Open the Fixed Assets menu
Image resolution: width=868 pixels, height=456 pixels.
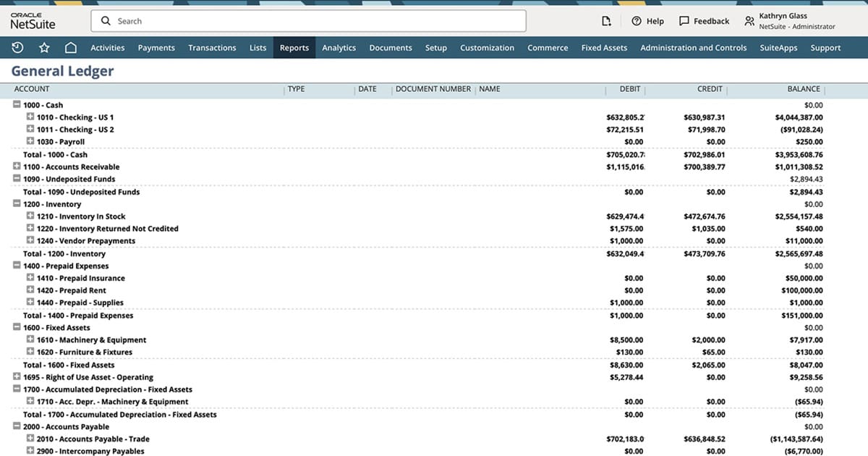[x=604, y=48]
